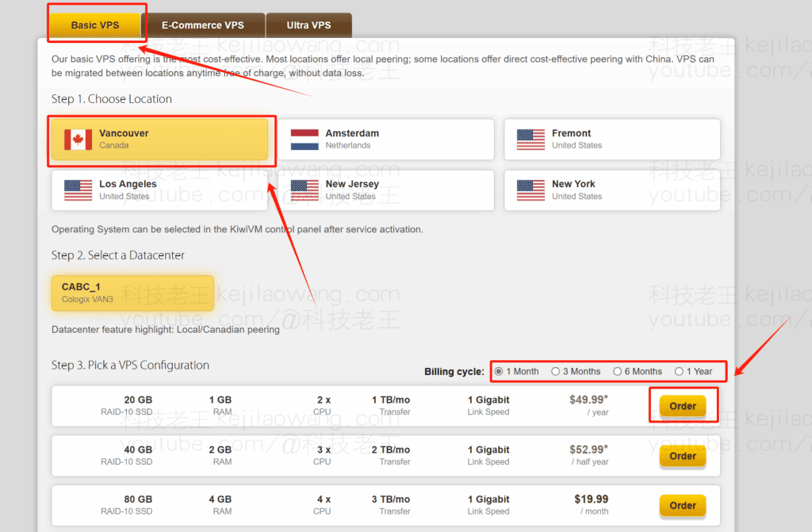Screen dimensions: 812x532
Task: Click the "3 TB/mo" transfer value
Action: [391, 499]
